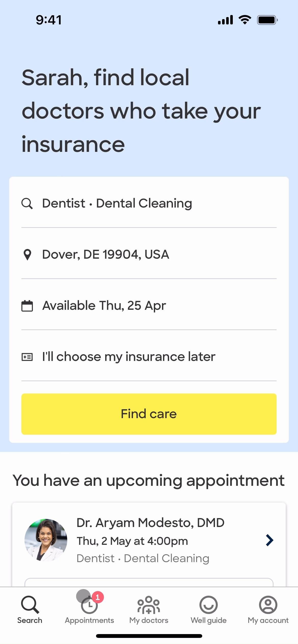
Task: Expand appointment details with the chevron arrow
Action: click(269, 540)
